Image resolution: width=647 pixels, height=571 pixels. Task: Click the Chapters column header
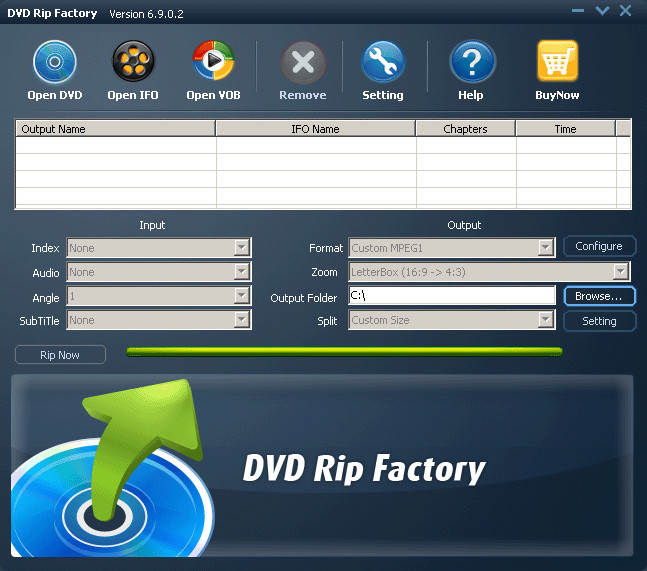(x=465, y=129)
